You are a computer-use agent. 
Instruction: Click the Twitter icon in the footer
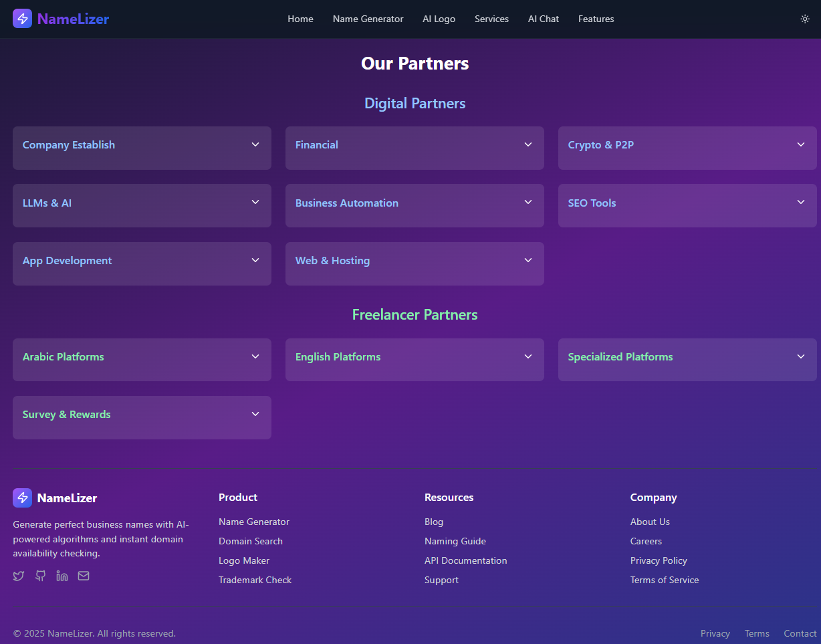(18, 576)
